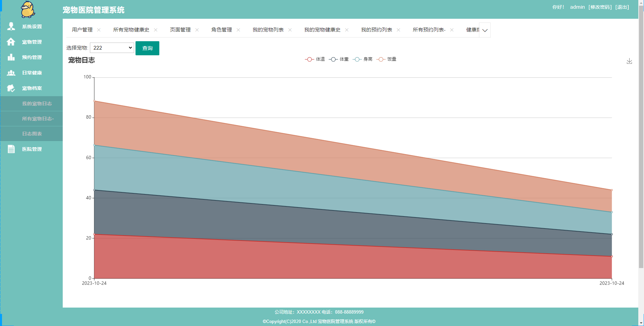644x326 pixels.
Task: Click 退出 logout link
Action: 622,7
